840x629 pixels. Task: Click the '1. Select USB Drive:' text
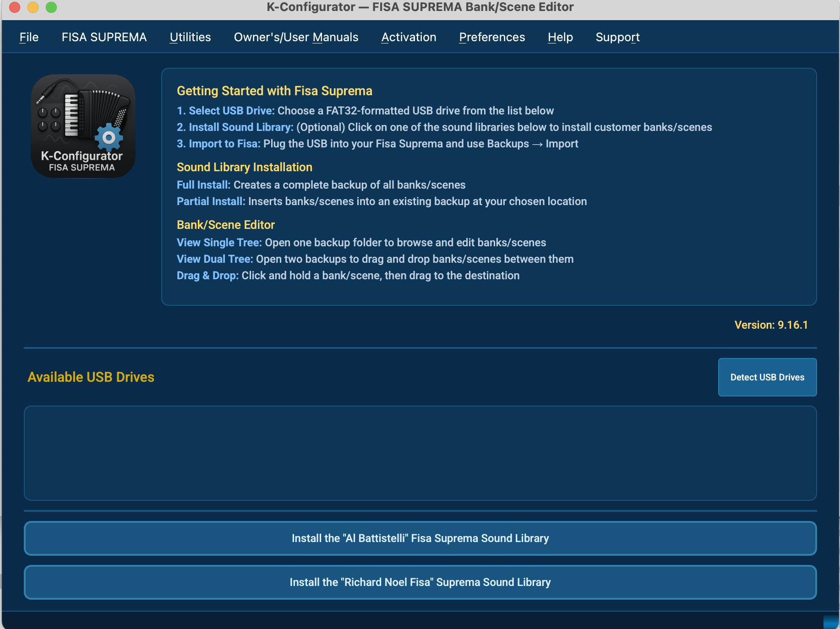click(226, 111)
